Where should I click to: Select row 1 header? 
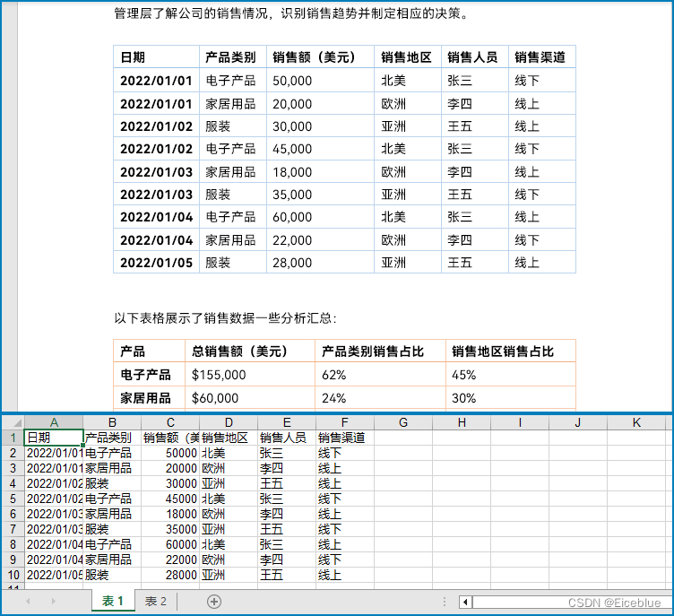[x=13, y=438]
